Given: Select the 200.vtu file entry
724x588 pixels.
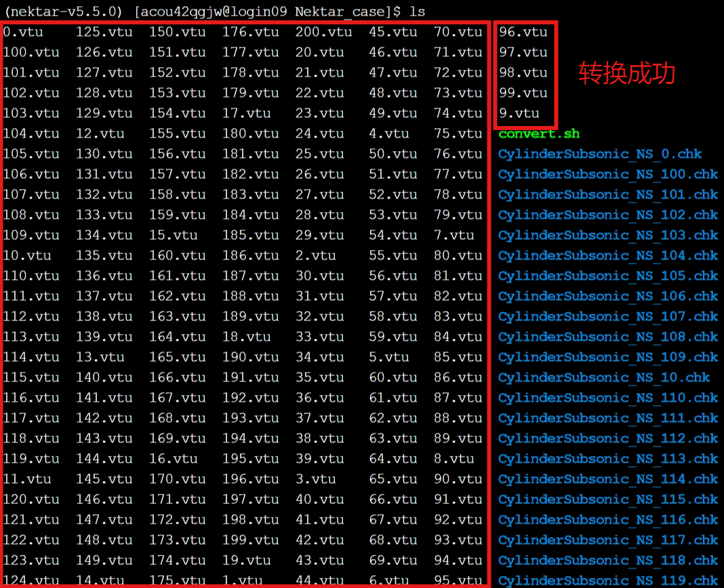Looking at the screenshot, I should [323, 32].
